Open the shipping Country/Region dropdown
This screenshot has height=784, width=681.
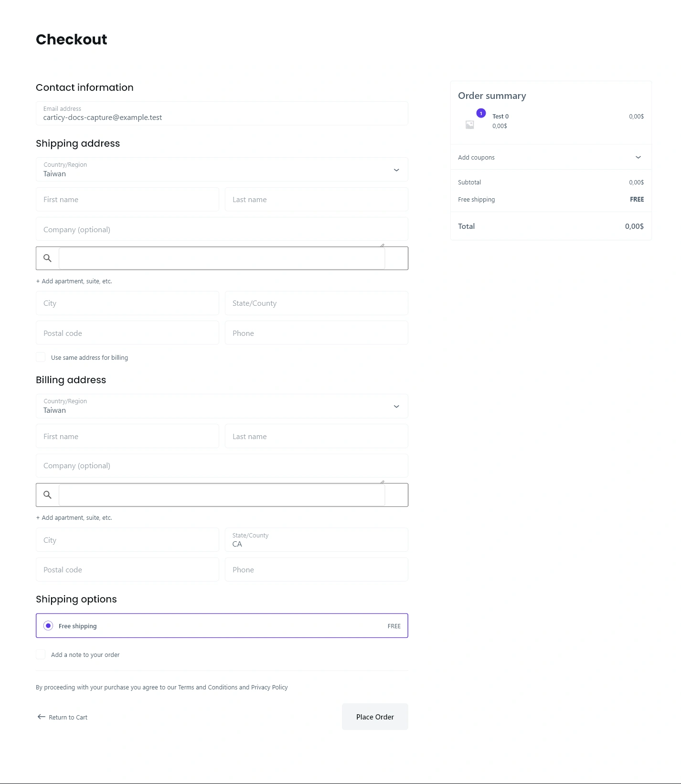[x=222, y=170]
